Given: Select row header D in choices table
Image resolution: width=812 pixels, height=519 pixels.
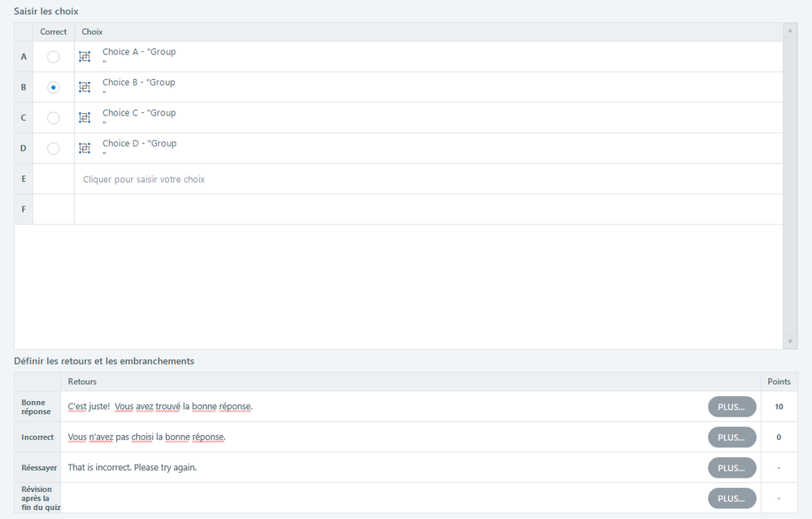Looking at the screenshot, I should [x=24, y=148].
